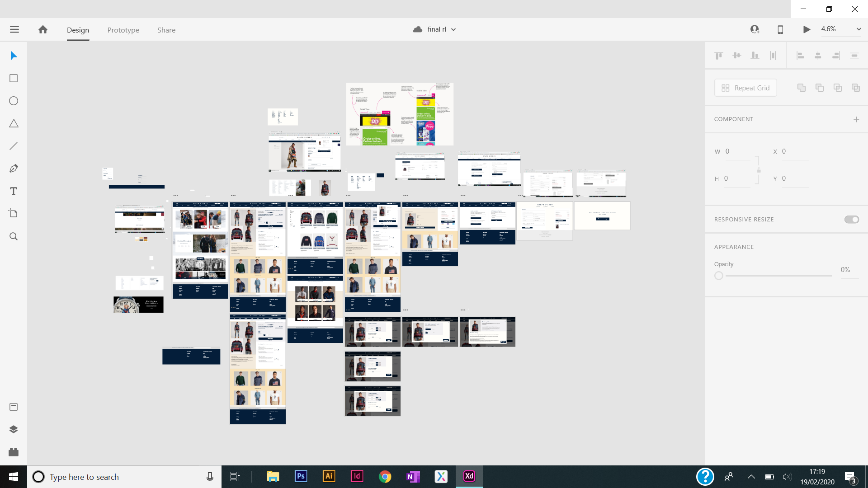
Task: Expand the final rl document menu
Action: 453,29
